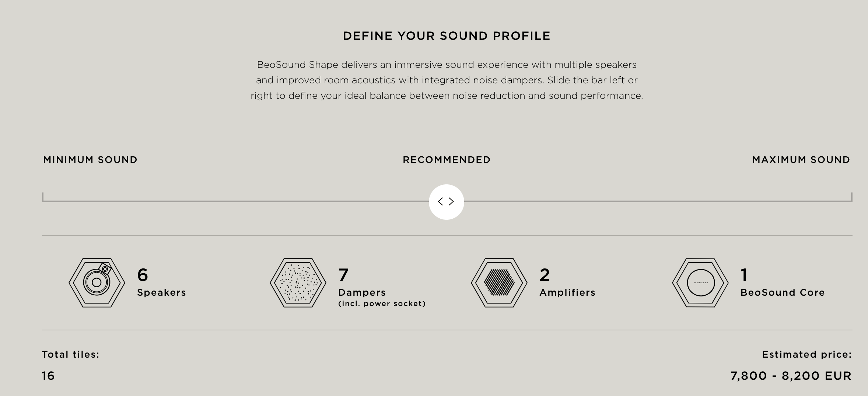Click the slider track left of the handle

[236, 201]
